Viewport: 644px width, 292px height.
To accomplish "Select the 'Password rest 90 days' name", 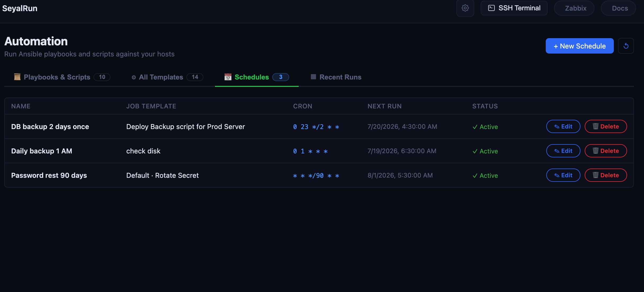I will 49,175.
